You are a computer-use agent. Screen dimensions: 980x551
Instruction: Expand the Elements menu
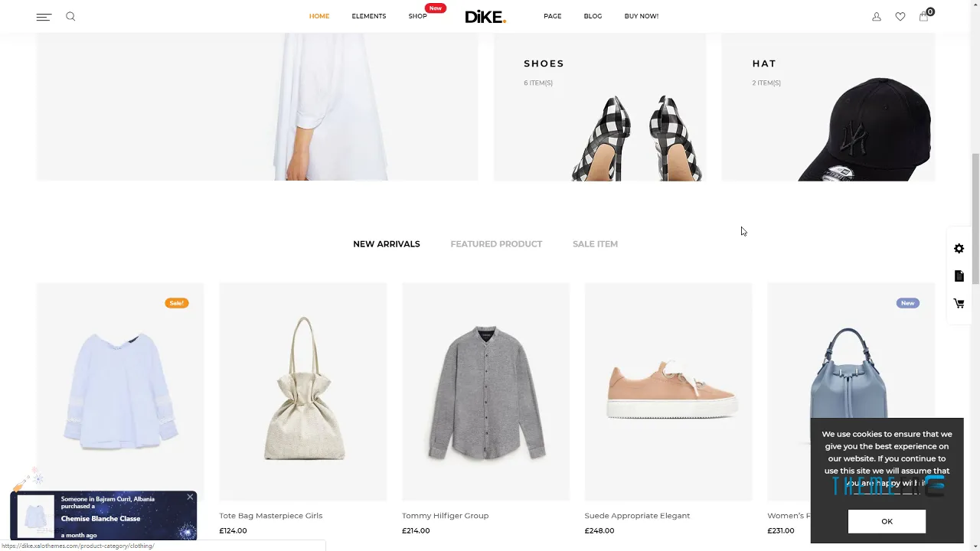(x=369, y=16)
